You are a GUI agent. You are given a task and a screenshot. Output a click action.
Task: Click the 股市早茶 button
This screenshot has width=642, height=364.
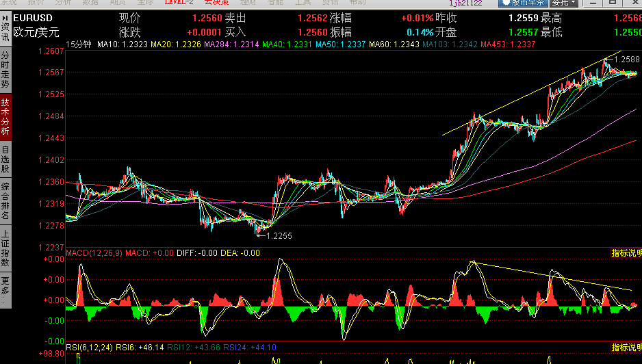click(523, 3)
